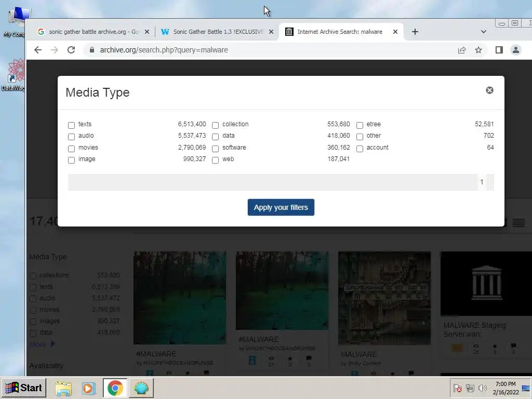Click the network tray icon
Viewport: 532px width, 399px height.
point(470,388)
